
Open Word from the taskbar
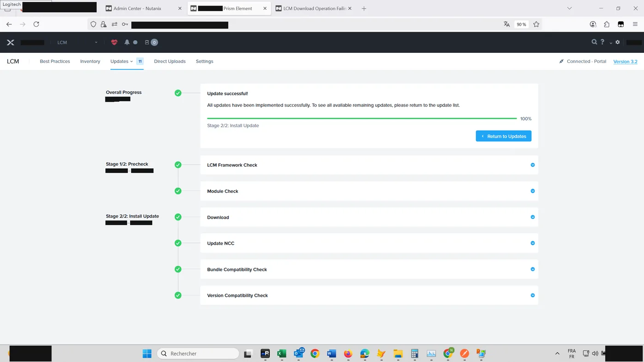(331, 353)
